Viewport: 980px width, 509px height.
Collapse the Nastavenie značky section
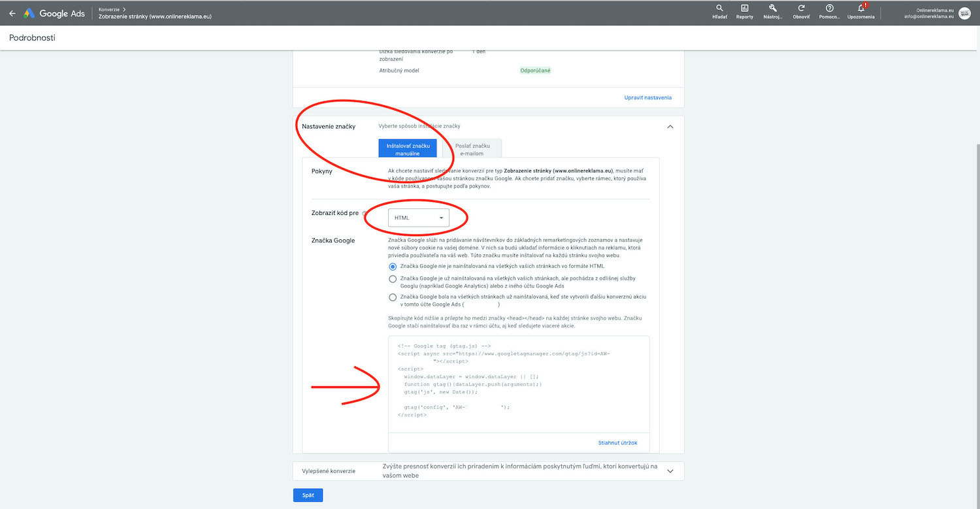click(670, 127)
